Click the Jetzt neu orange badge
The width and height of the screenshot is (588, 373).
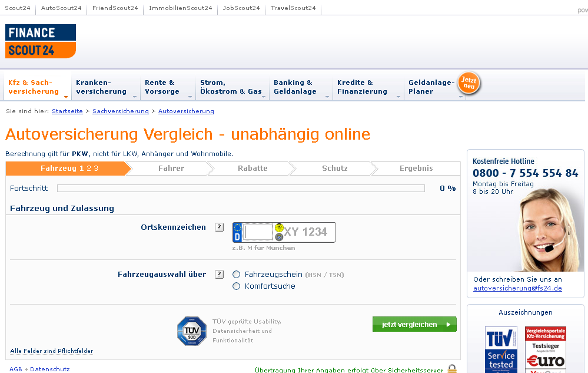click(469, 83)
